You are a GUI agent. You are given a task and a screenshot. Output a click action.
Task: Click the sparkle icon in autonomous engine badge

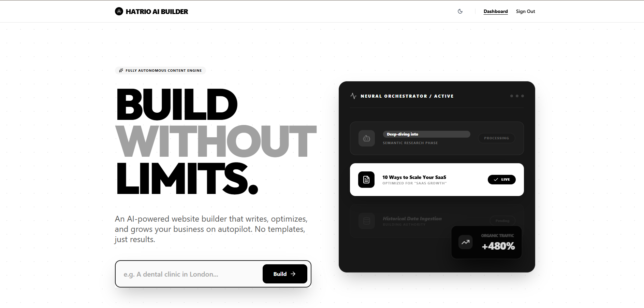click(121, 70)
